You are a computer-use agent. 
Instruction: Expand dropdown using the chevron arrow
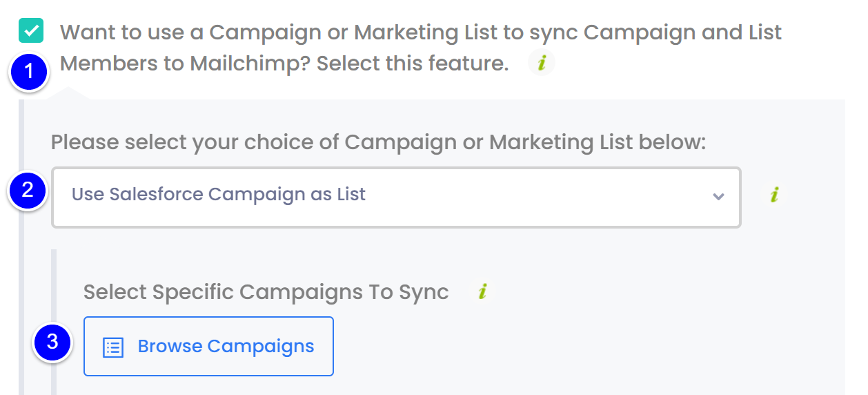(718, 197)
